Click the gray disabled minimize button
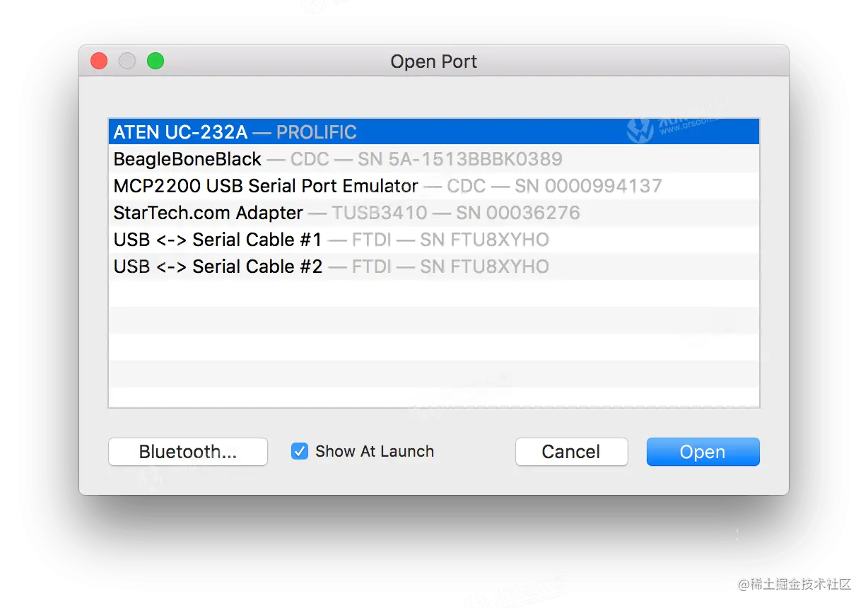 (x=127, y=62)
